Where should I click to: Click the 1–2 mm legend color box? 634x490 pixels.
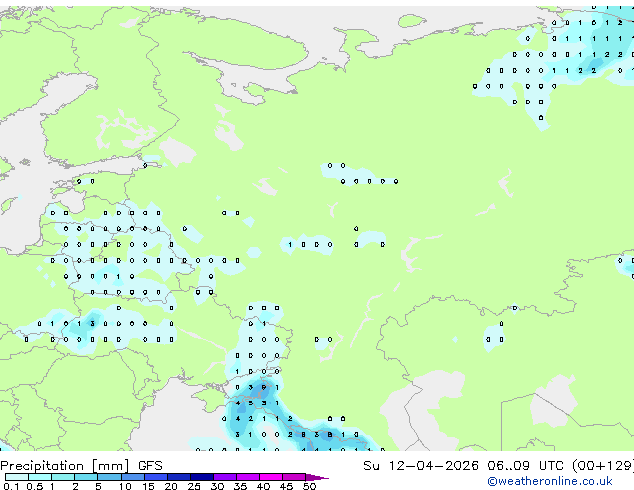pos(63,477)
